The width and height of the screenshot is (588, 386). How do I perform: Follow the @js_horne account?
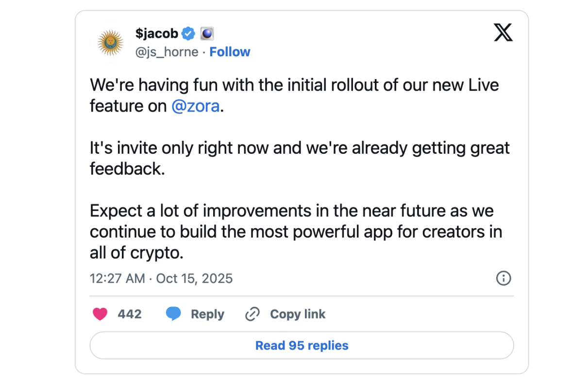[x=230, y=52]
